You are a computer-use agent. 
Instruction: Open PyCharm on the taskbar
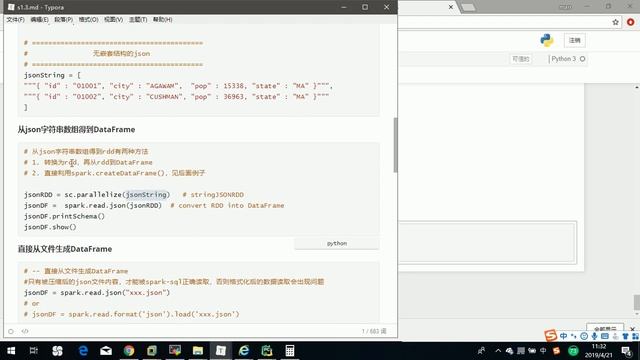click(267, 351)
